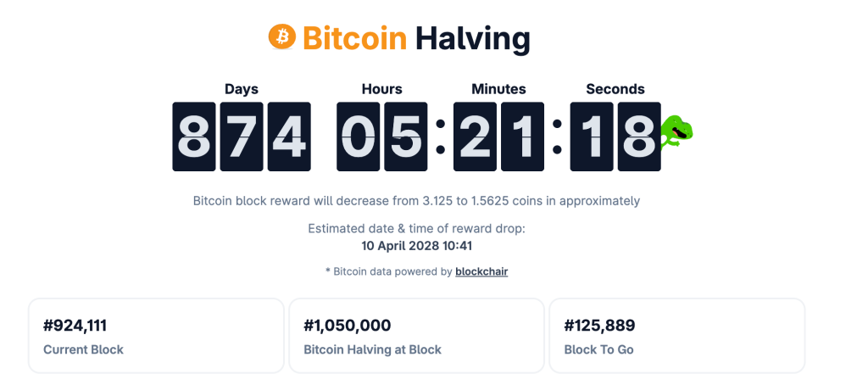The height and width of the screenshot is (385, 868).
Task: Click the #125,889 blocks remaining number
Action: pos(599,326)
